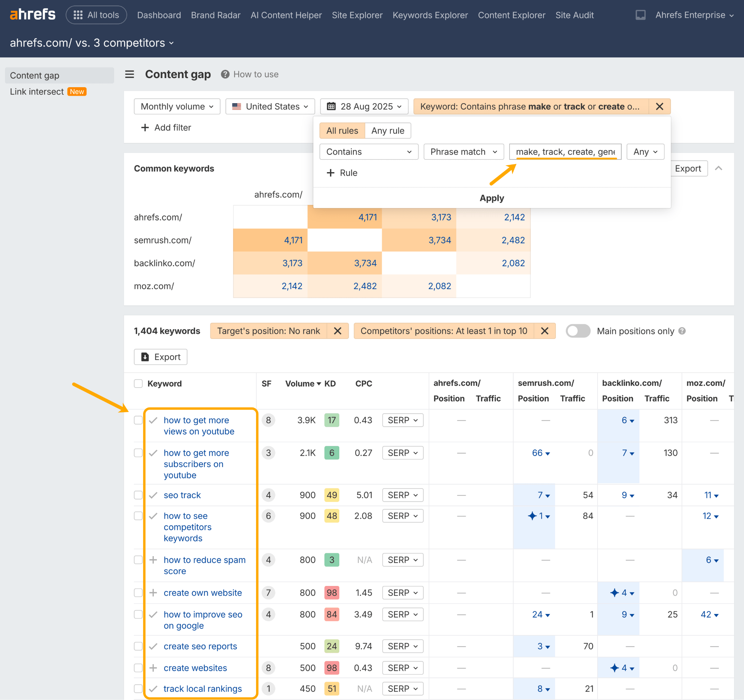Click the keyword phrase input field
This screenshot has width=744, height=700.
pyautogui.click(x=565, y=151)
